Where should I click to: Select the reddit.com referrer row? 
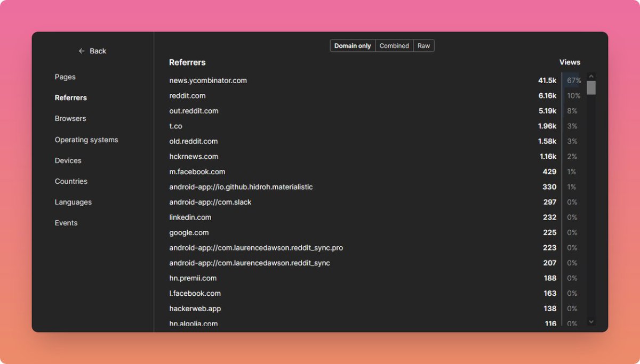(375, 96)
